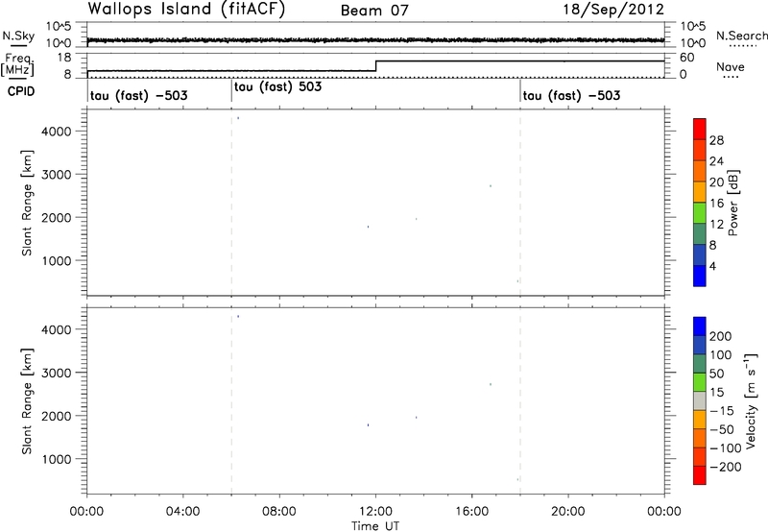Screen dimensions: 768x532
Task: Click the '-200' label on the velocity colorbar
Action: click(x=725, y=467)
